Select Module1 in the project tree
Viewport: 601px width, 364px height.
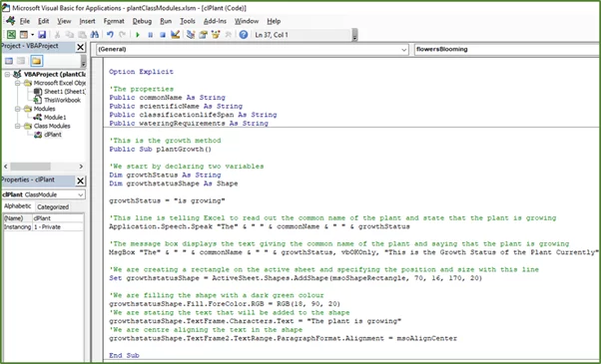tap(55, 118)
